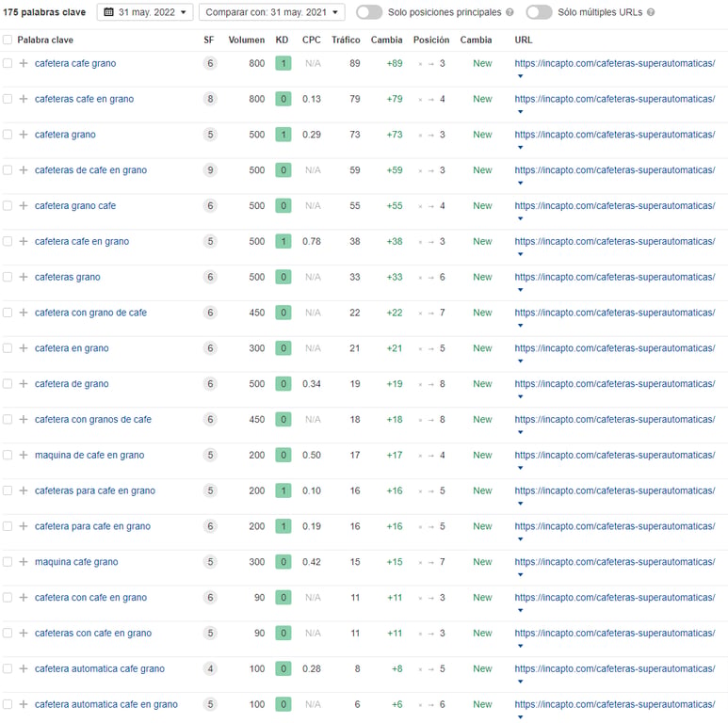Open keyword link 'cafeteras de cafe en grano'
728x723 pixels.
click(90, 169)
